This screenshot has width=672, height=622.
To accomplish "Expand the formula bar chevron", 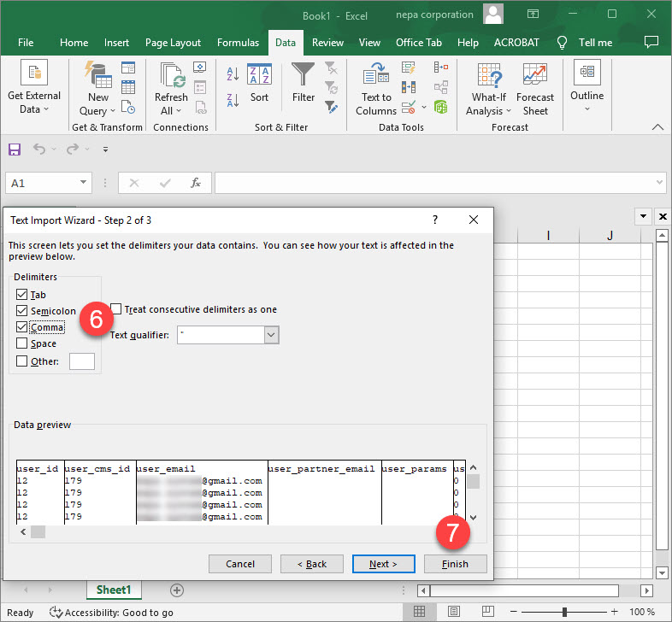I will pos(659,183).
